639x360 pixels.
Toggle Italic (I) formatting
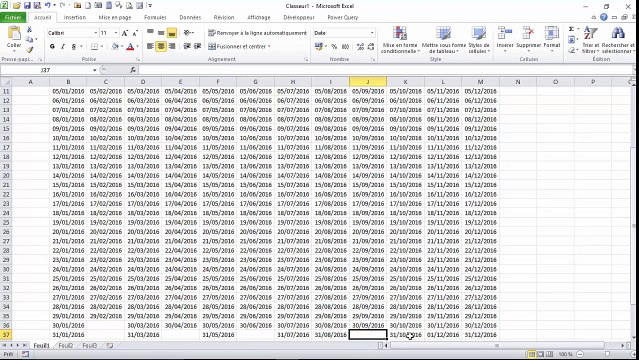click(x=63, y=46)
